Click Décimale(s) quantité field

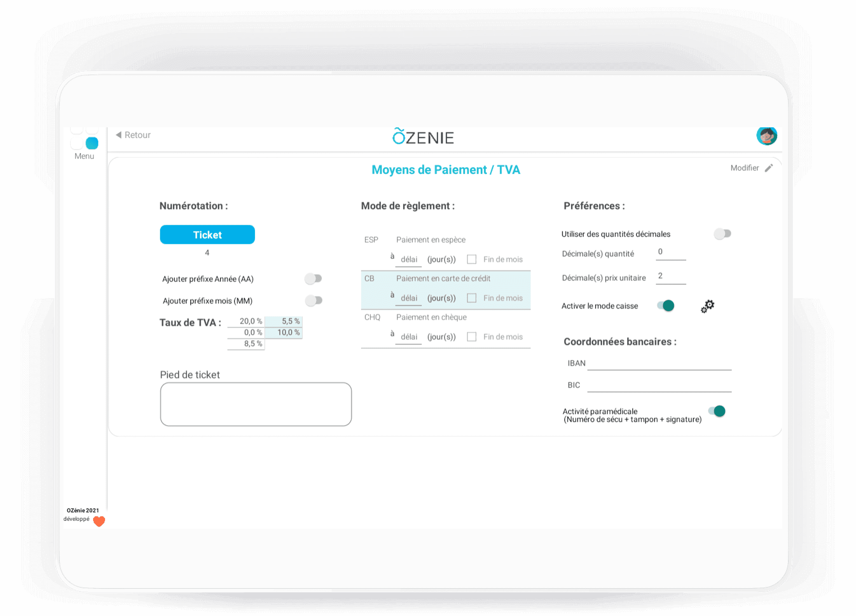671,252
